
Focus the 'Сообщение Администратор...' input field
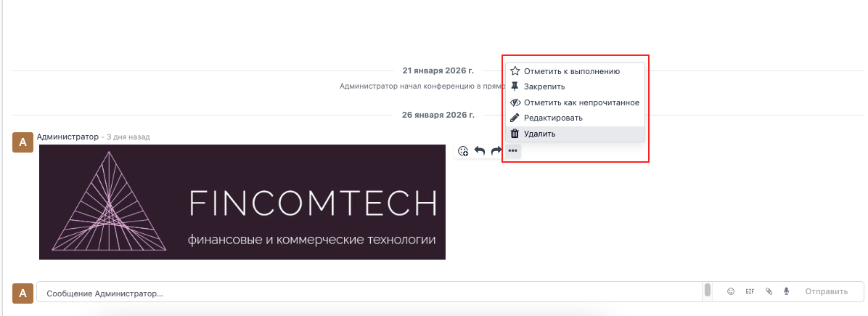click(363, 292)
